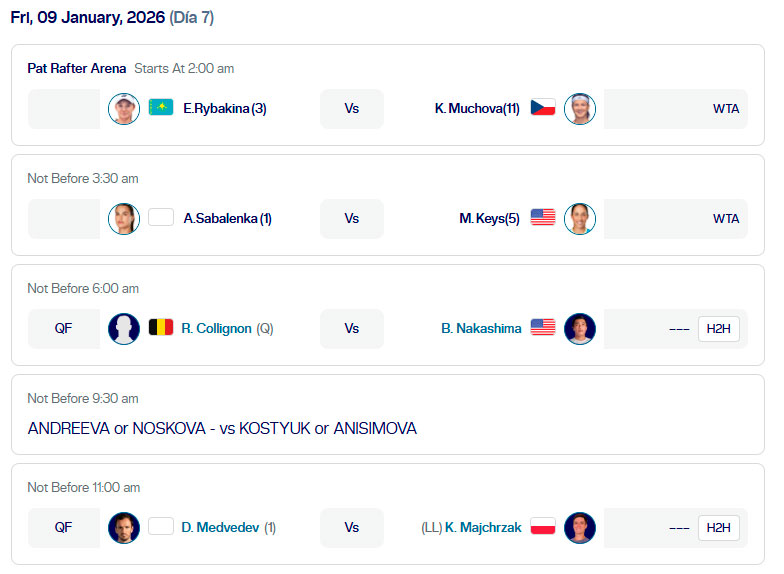Click A. Sabalenka's player photo
The image size is (784, 574).
pyautogui.click(x=124, y=218)
